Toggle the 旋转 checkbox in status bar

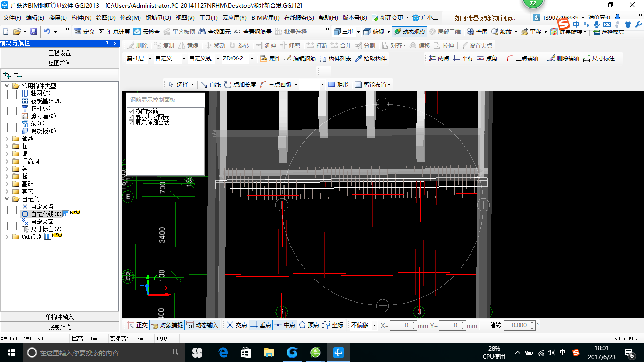[x=483, y=325]
